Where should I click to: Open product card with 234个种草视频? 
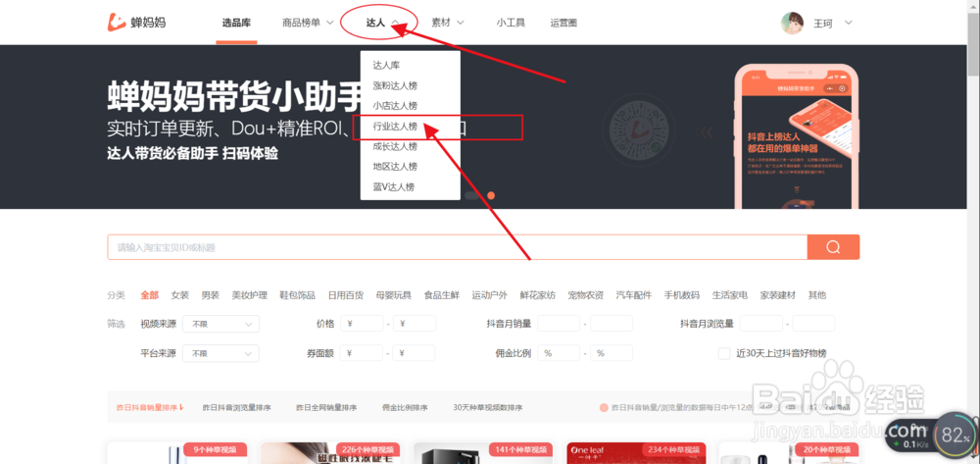pos(636,453)
